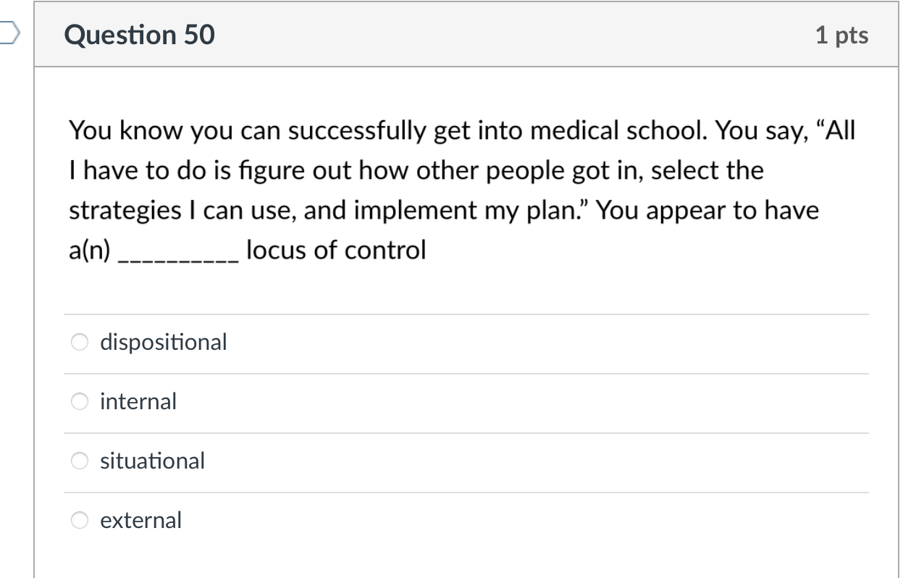Click the 'Question 50' header title
Screen dimensions: 924x578
tap(140, 34)
